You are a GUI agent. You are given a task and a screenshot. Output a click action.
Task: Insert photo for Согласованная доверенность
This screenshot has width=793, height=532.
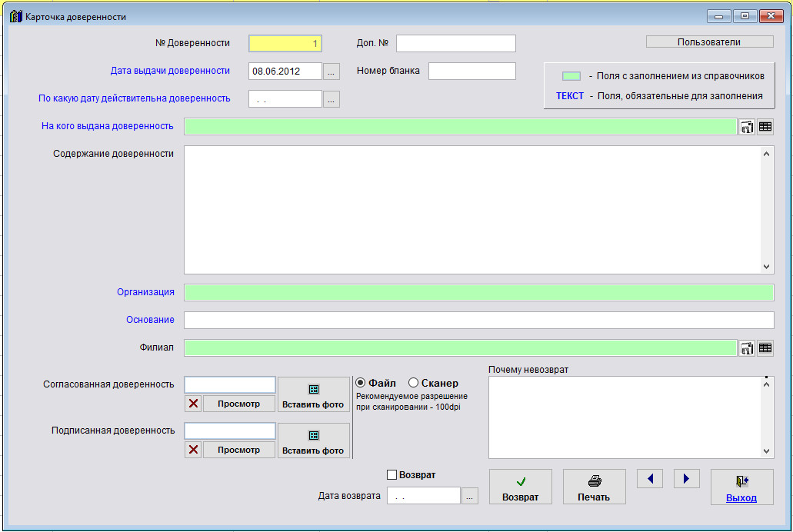point(314,394)
